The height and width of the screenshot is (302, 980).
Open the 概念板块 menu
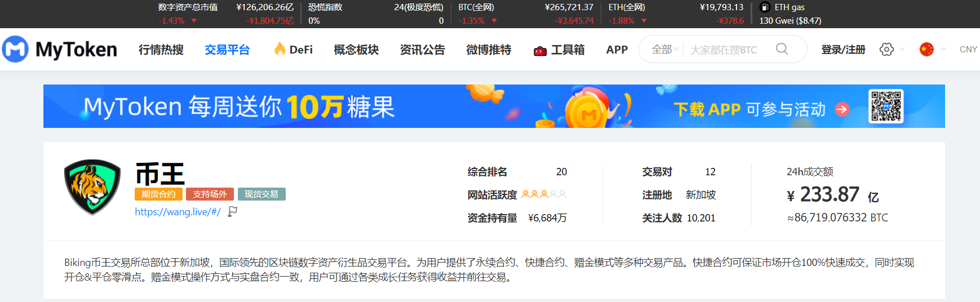point(356,50)
